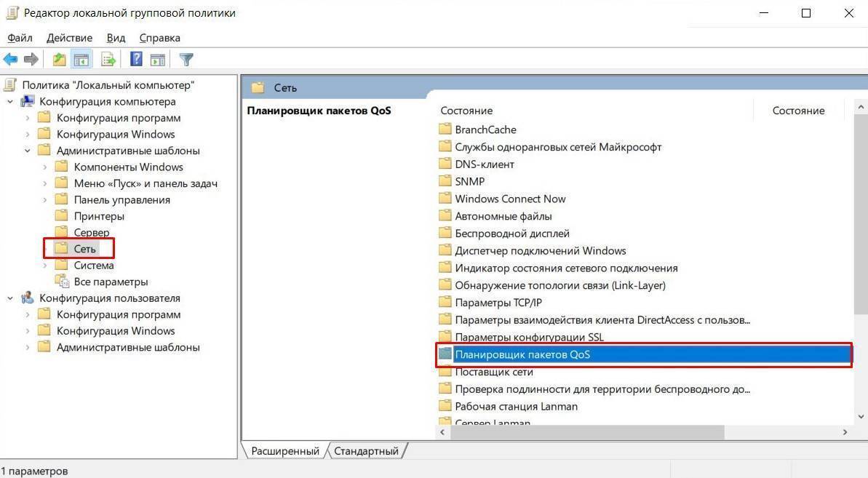Switch to the Стандартный tab
Screen dimensions: 868x478
click(366, 451)
